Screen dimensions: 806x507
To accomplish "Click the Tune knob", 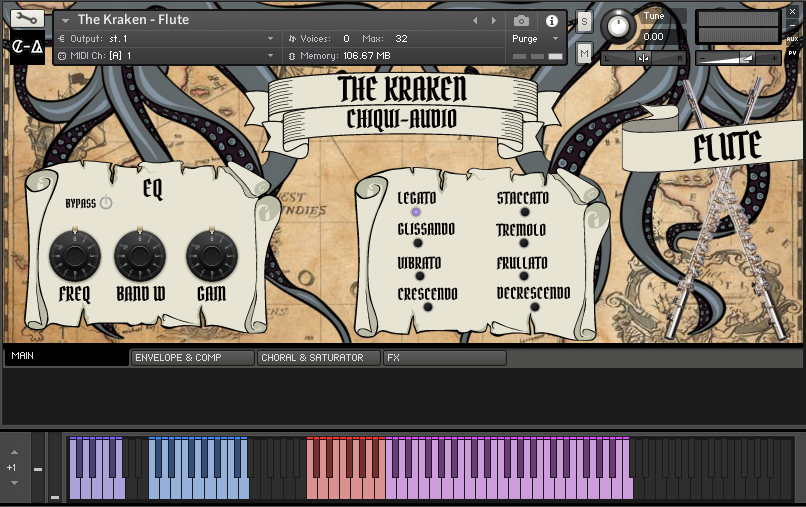I will pyautogui.click(x=618, y=26).
